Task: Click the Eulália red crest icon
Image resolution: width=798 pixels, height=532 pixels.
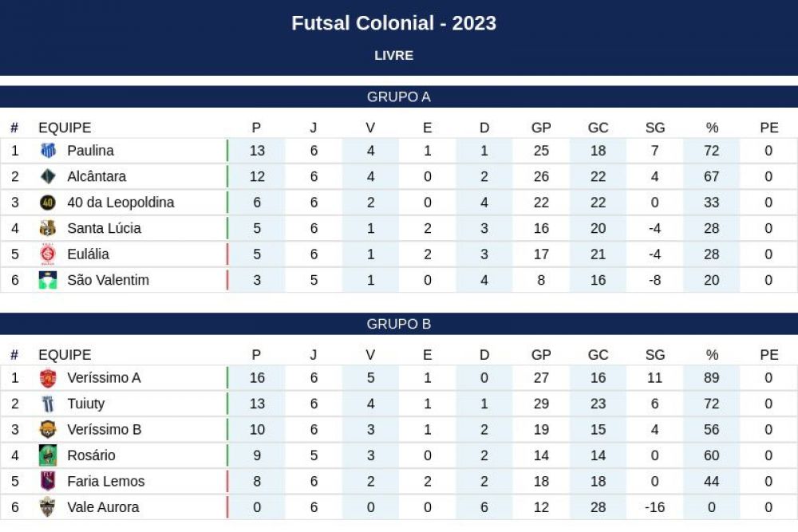Action: pos(48,254)
